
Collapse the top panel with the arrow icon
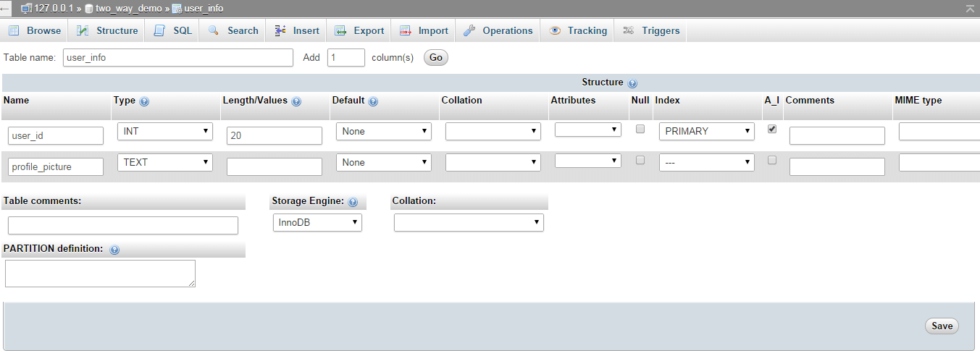(970, 8)
